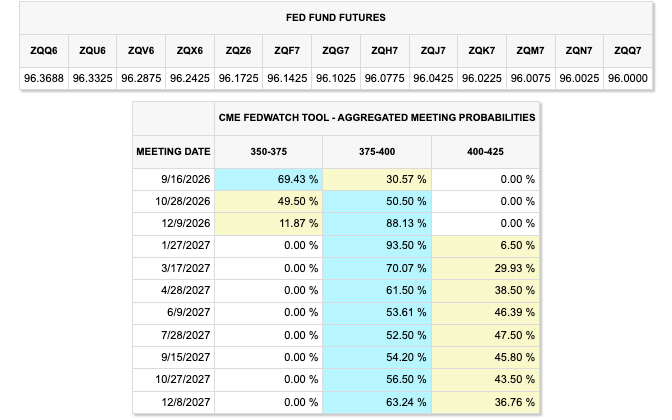Click the ZQM7 contract header
Viewport: 672px width, 420px height.
tap(531, 51)
